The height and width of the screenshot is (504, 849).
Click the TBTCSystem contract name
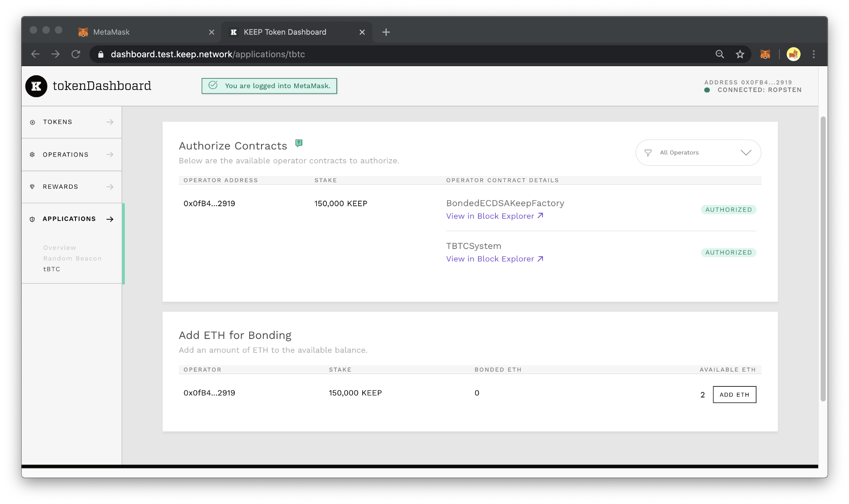[x=474, y=246]
